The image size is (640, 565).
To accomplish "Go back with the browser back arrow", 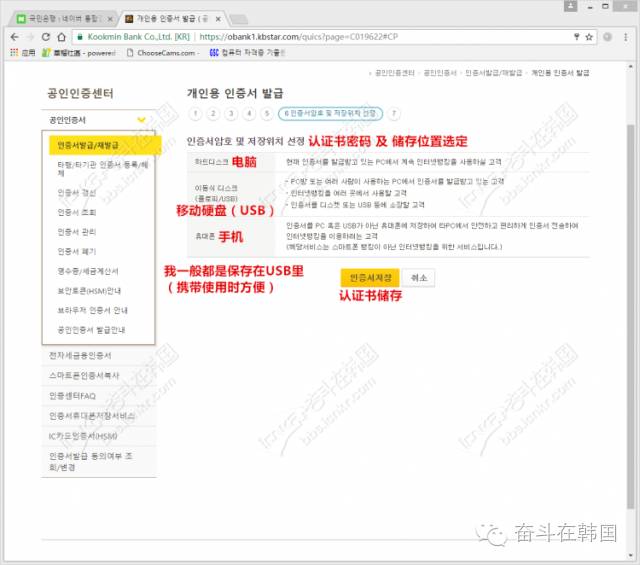I will (x=15, y=37).
